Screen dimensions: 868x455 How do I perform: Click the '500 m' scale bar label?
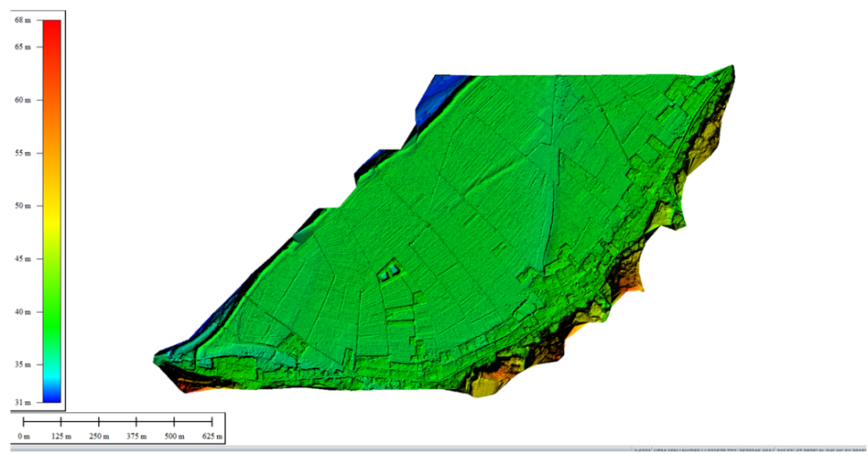click(174, 436)
